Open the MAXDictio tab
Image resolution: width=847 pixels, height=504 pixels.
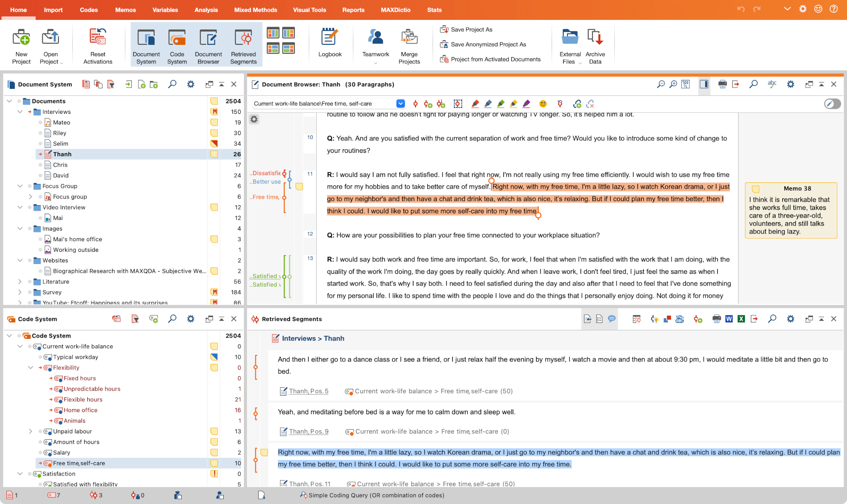tap(396, 10)
